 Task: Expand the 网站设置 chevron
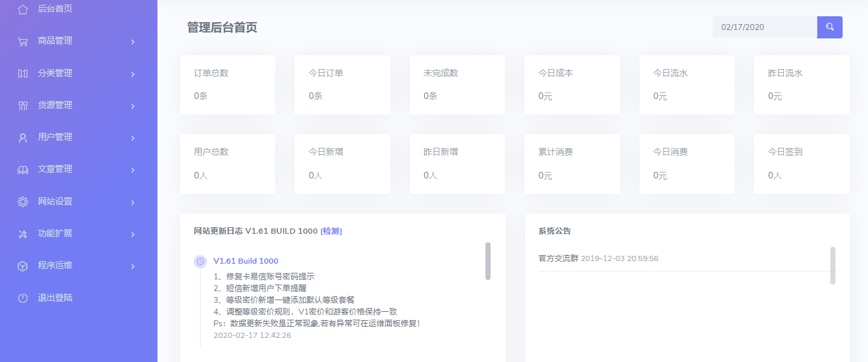coord(133,202)
